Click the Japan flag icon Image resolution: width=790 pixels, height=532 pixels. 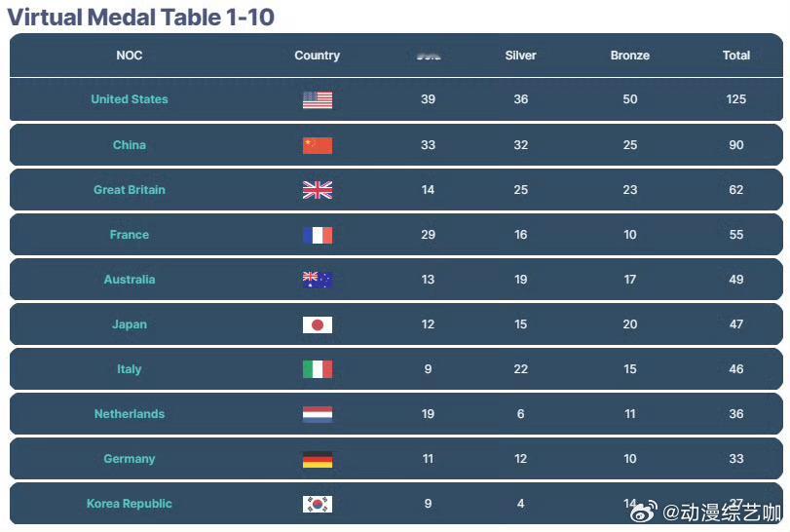318,324
